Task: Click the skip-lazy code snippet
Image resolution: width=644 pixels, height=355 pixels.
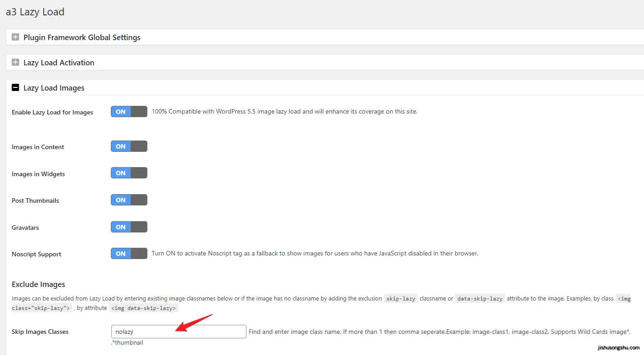Action: pos(401,299)
